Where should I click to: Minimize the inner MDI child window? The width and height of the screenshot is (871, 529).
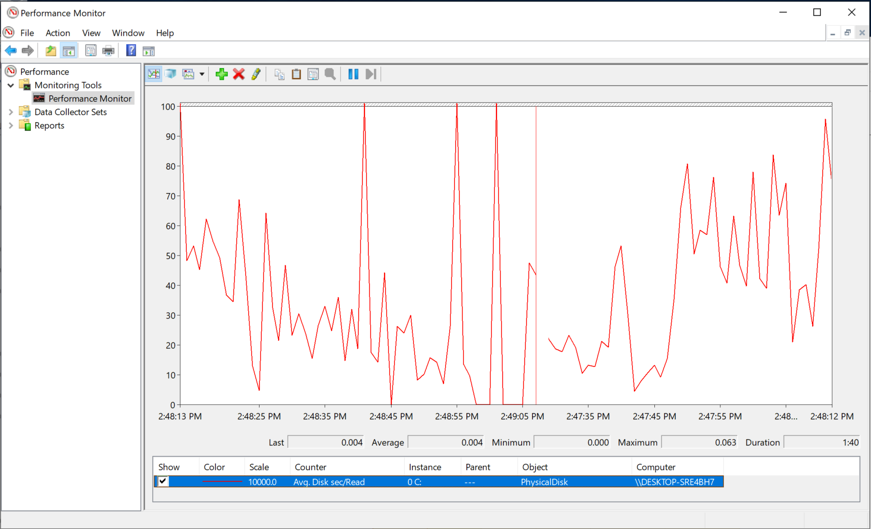click(833, 33)
